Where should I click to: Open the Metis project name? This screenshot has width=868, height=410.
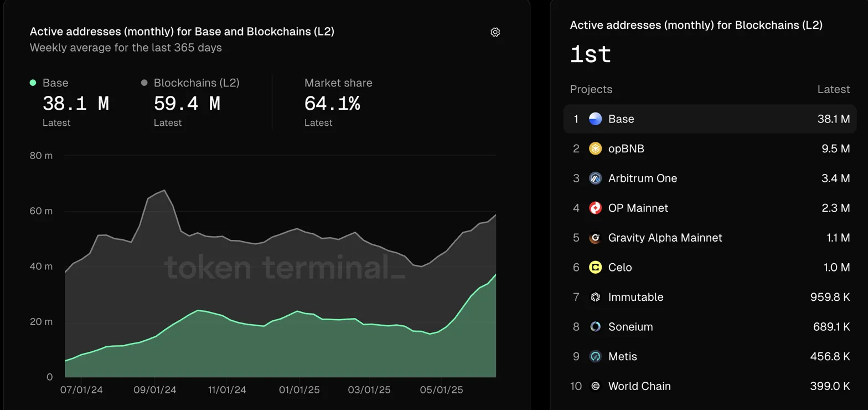[x=623, y=356]
